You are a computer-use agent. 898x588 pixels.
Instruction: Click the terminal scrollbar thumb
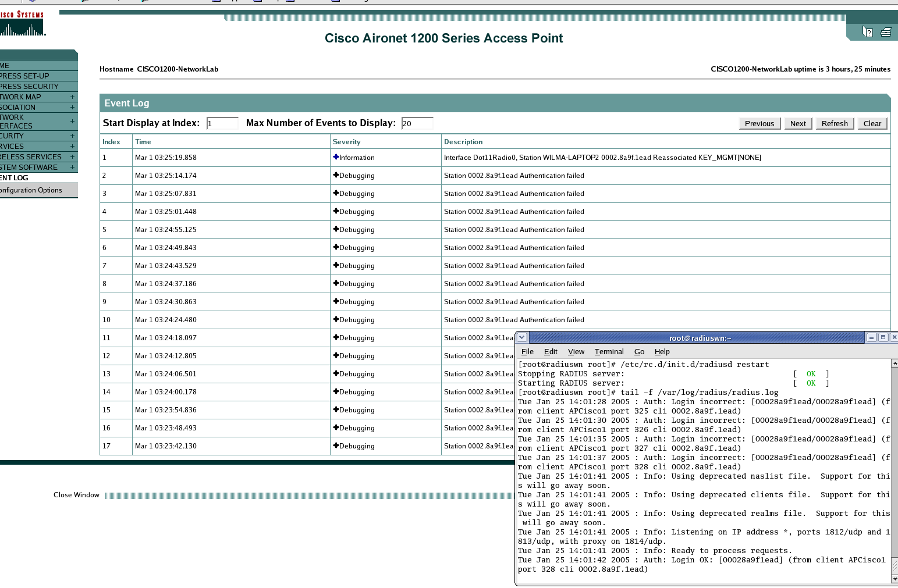point(895,565)
